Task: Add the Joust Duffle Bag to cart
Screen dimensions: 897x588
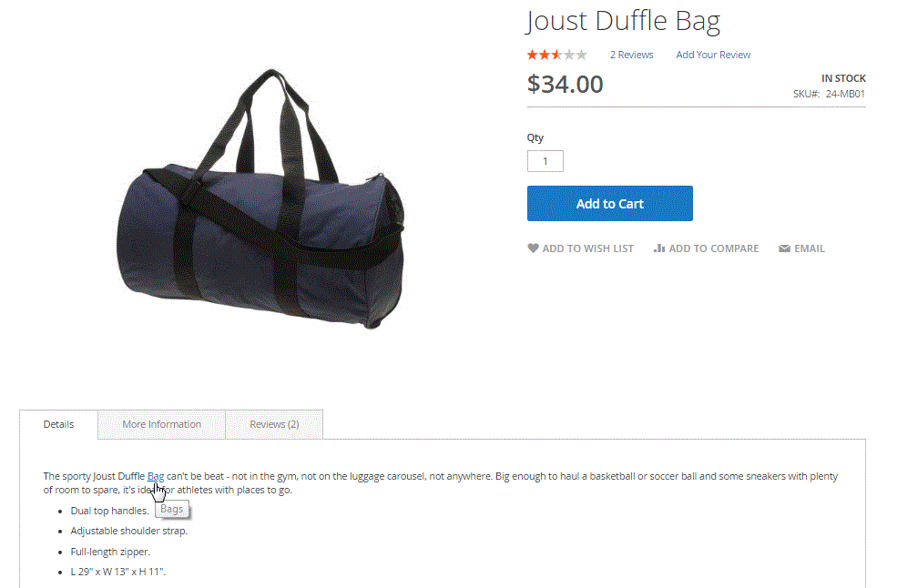Action: coord(610,203)
